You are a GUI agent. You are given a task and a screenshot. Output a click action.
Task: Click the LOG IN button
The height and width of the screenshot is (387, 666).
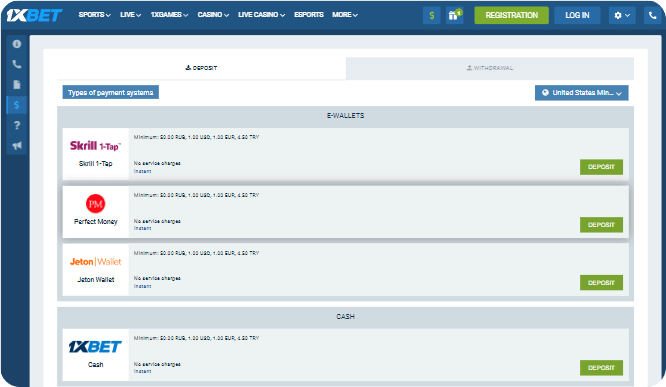point(577,15)
